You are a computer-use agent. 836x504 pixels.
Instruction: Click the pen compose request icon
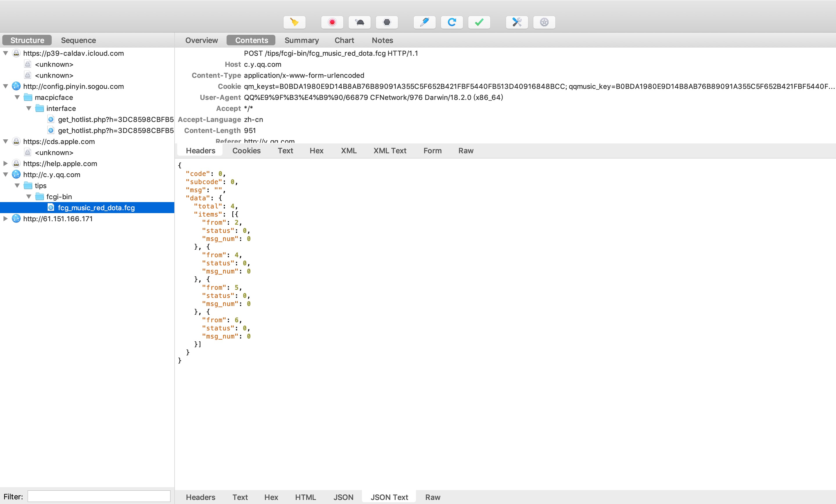[x=424, y=22]
